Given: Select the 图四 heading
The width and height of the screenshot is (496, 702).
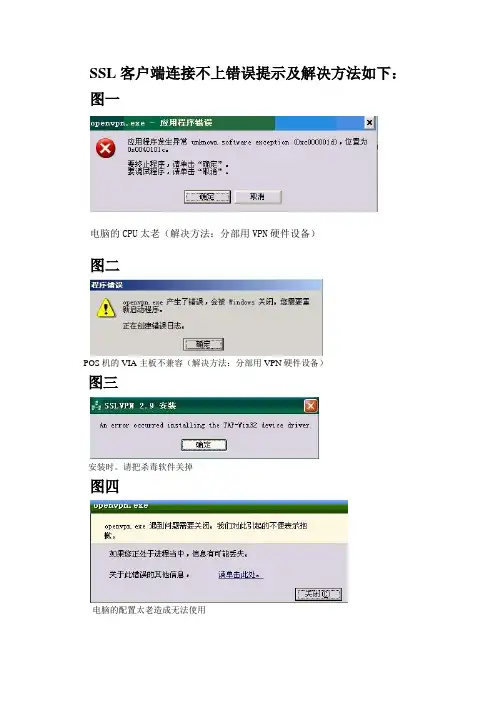Looking at the screenshot, I should pos(105,486).
